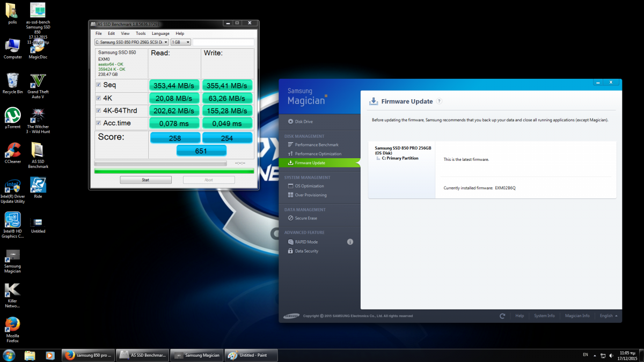644x362 pixels.
Task: Select C: Primary Partition in Magician
Action: 400,158
